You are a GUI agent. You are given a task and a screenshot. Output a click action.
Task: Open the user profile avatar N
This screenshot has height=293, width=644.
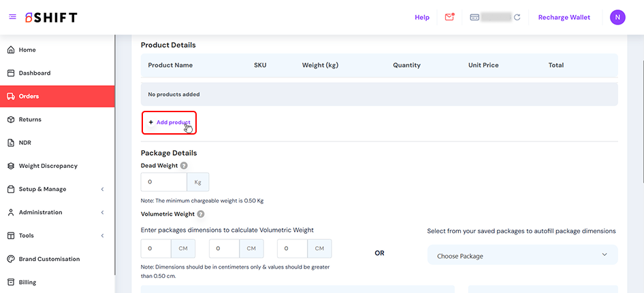point(617,17)
